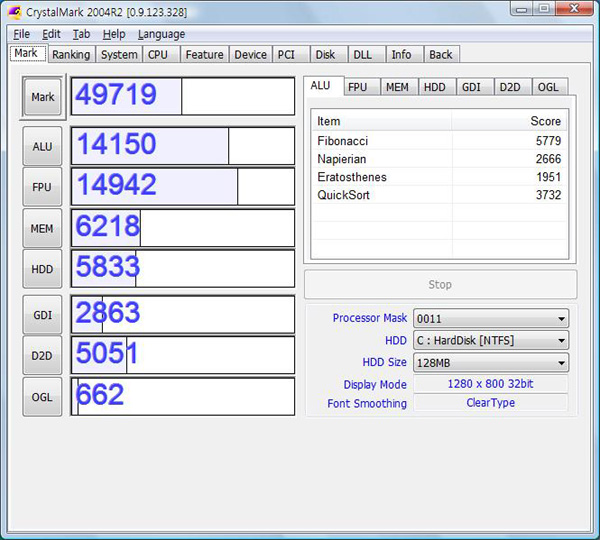600x540 pixels.
Task: Open the Help menu
Action: tap(114, 34)
